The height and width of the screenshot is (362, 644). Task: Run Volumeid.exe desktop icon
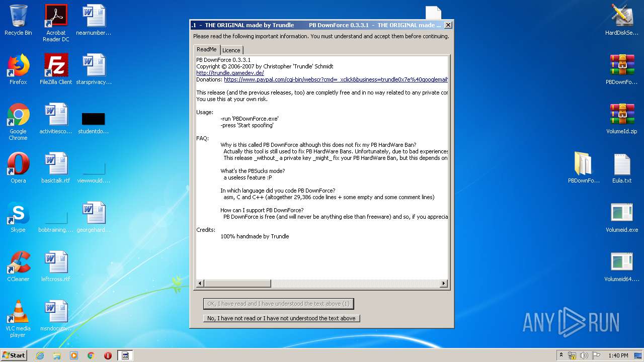(622, 218)
